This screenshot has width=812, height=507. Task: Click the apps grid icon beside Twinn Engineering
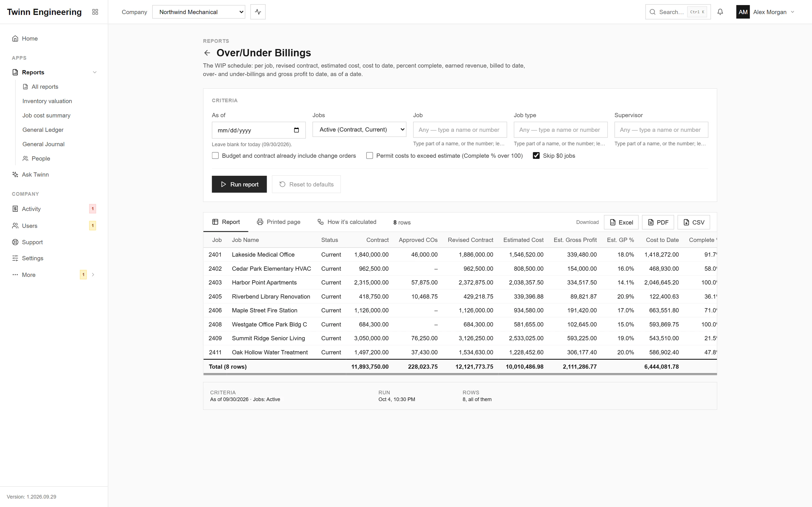[95, 12]
